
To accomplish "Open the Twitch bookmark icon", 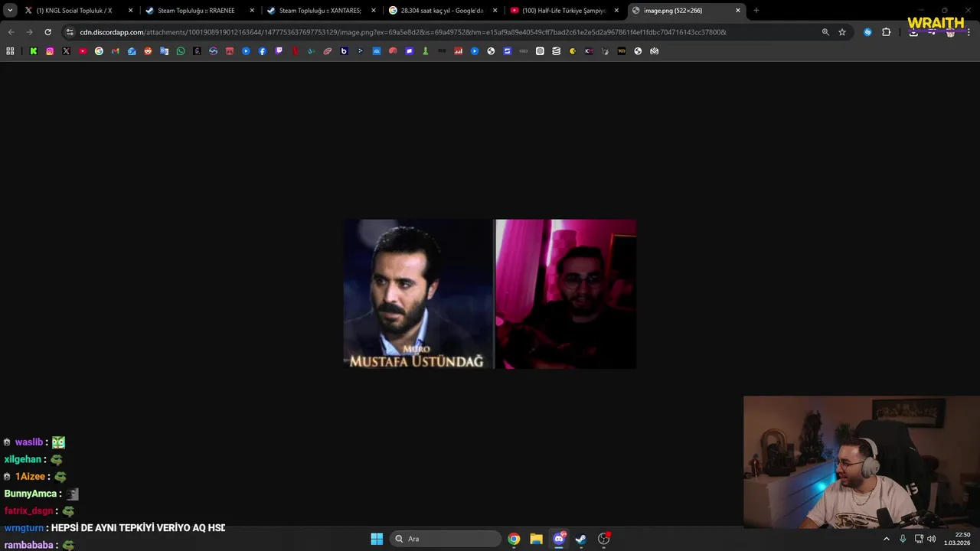I will coord(279,51).
